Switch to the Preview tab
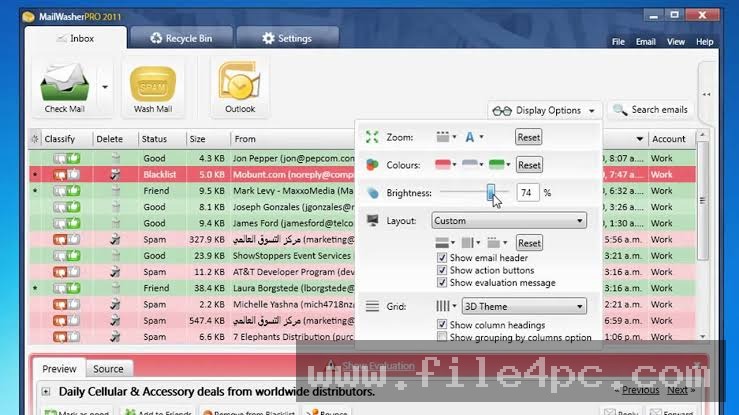 point(59,369)
